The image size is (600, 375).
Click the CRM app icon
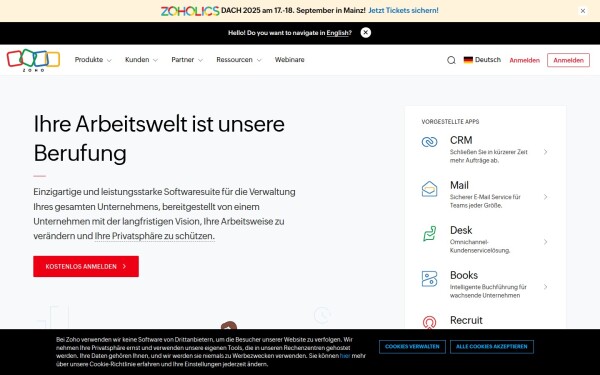click(x=429, y=142)
